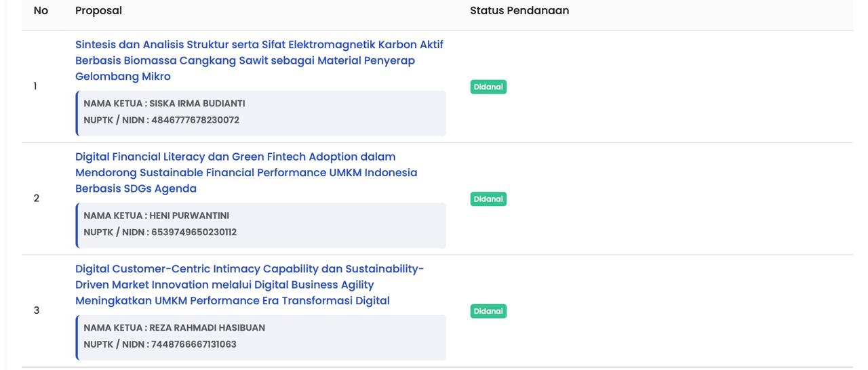Click row number 2 in the No column
This screenshot has height=370, width=868.
point(37,199)
